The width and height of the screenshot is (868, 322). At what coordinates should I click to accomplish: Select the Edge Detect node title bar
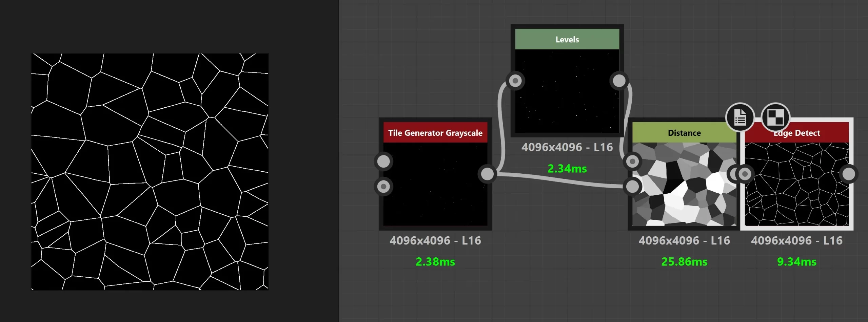point(797,132)
